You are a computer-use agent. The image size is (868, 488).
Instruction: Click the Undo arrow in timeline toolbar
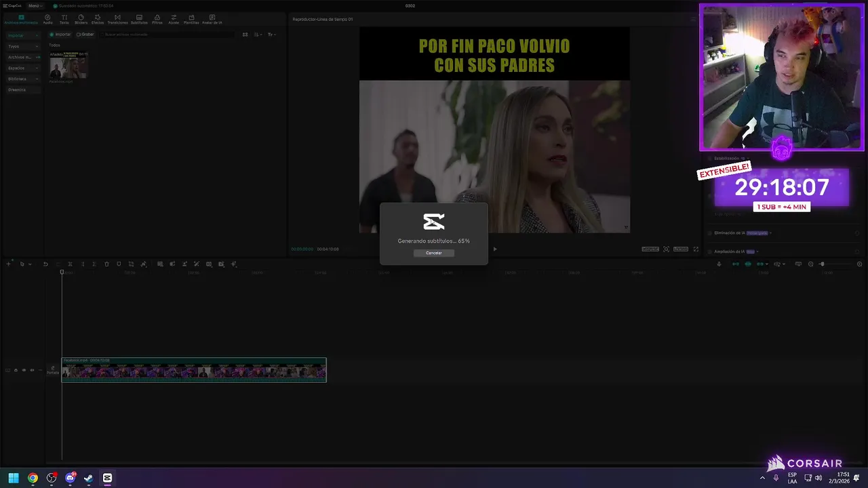point(45,264)
